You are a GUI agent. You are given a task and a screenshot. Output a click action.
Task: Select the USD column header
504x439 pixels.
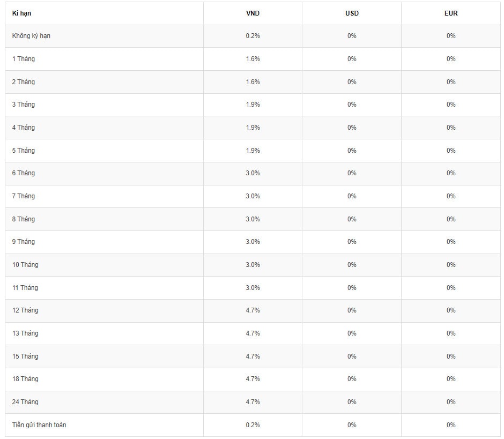tap(352, 13)
